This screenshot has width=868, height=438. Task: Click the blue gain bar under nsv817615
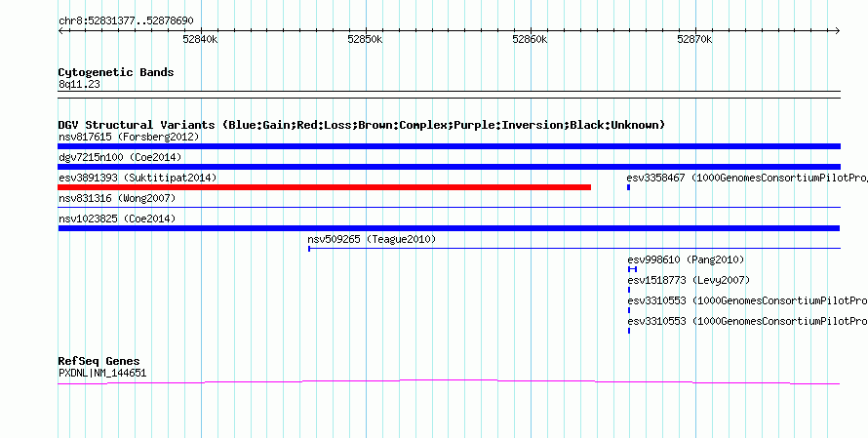(x=449, y=146)
